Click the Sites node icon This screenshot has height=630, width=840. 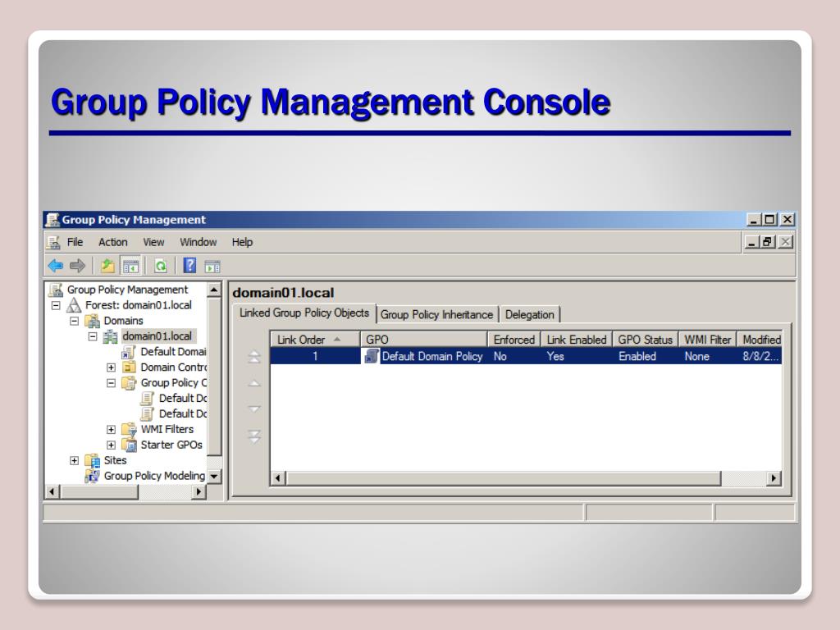93,460
